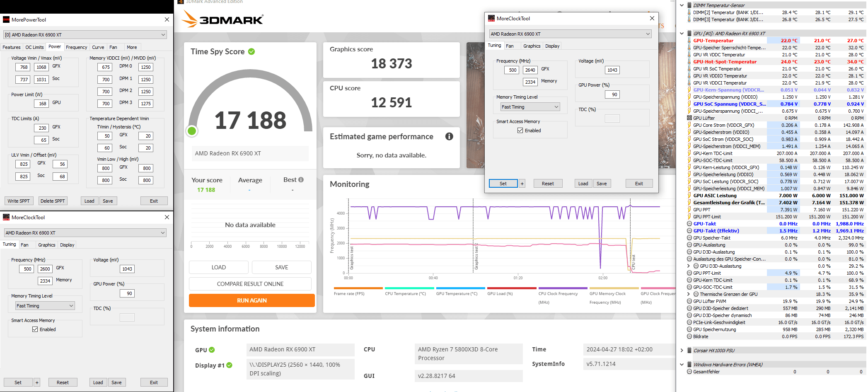This screenshot has width=868, height=392.
Task: Click the Write SPPT button
Action: [19, 201]
